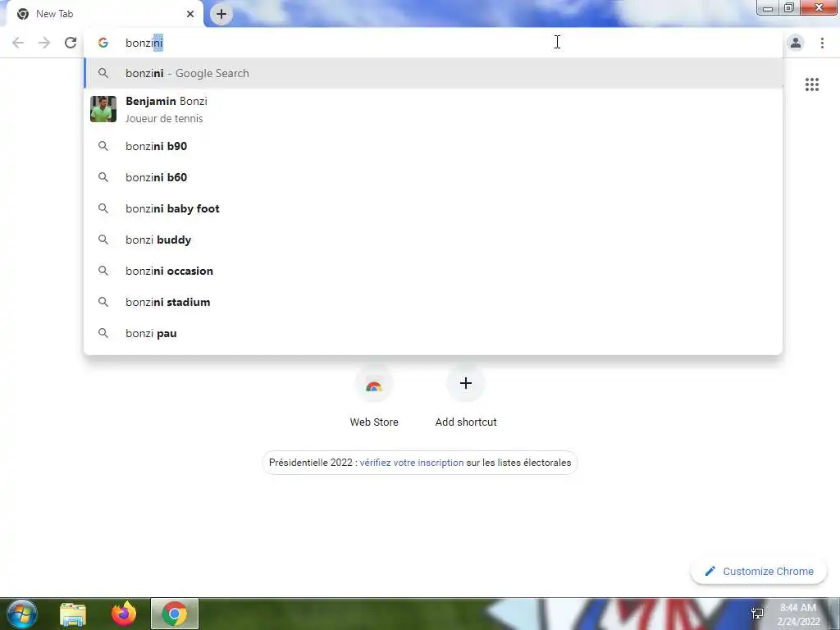Open the Google apps grid
This screenshot has height=630, width=840.
coord(811,84)
